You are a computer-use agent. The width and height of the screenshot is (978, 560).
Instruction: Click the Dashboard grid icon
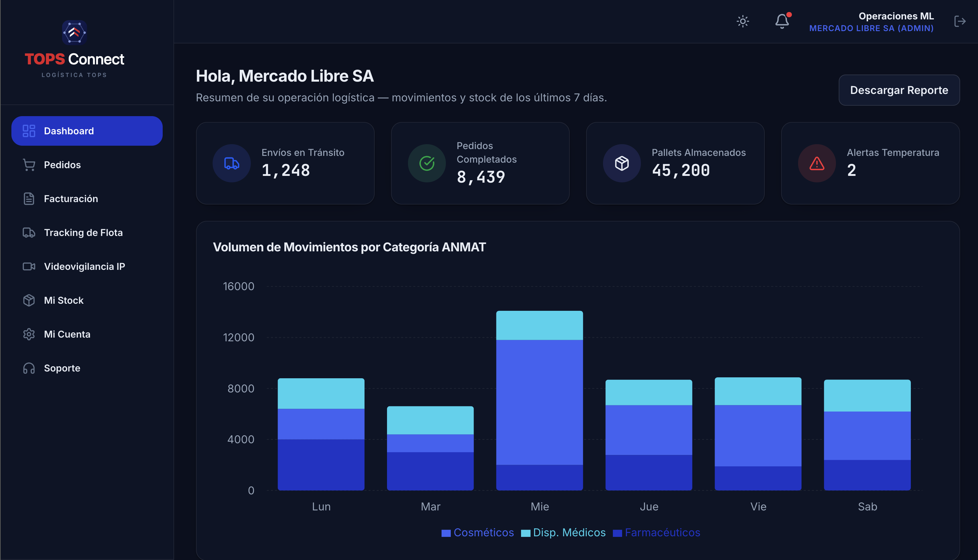pyautogui.click(x=29, y=131)
